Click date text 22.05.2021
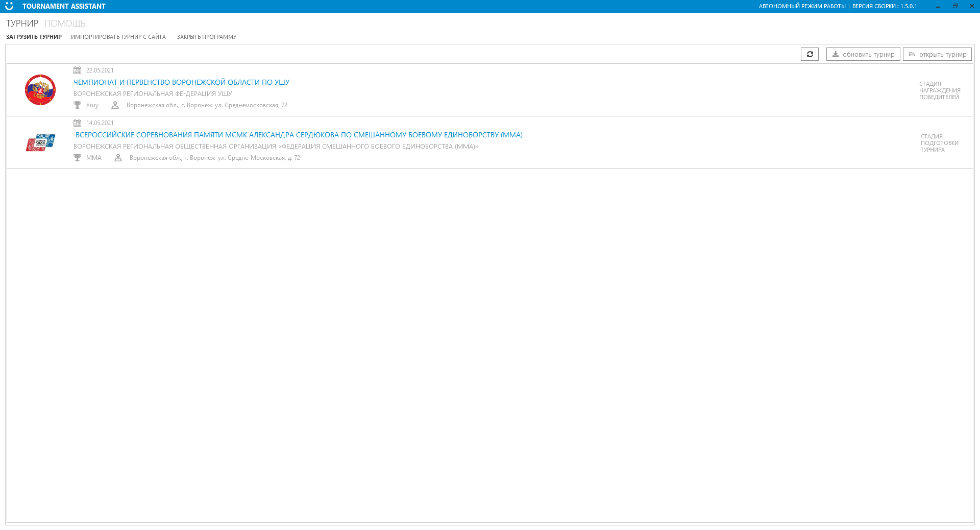 [100, 70]
